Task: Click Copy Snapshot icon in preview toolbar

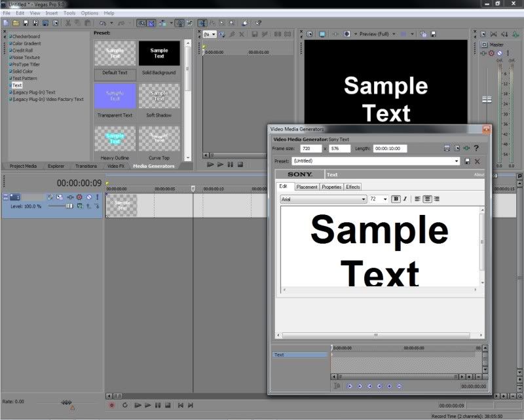Action: [423, 34]
